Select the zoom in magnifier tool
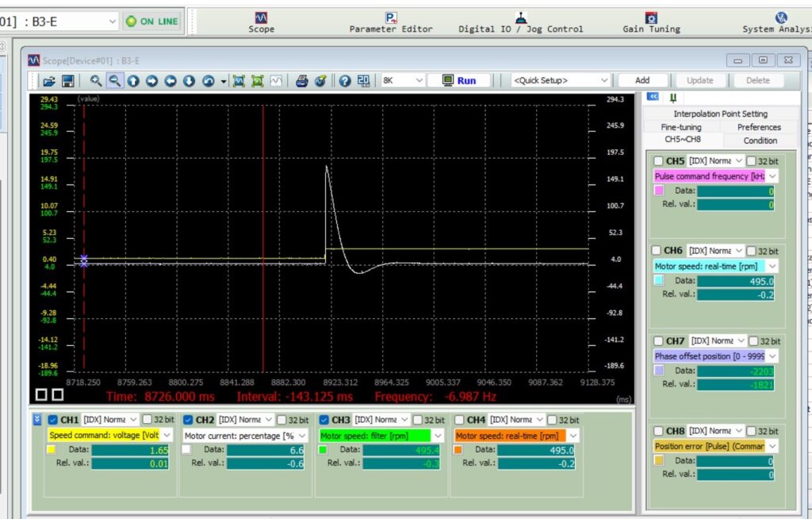Image resolution: width=812 pixels, height=519 pixels. 96,80
